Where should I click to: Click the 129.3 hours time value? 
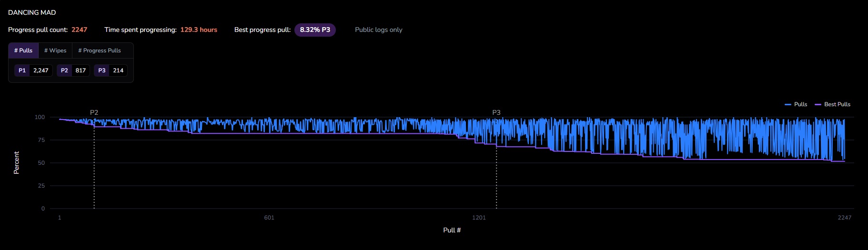pyautogui.click(x=199, y=30)
